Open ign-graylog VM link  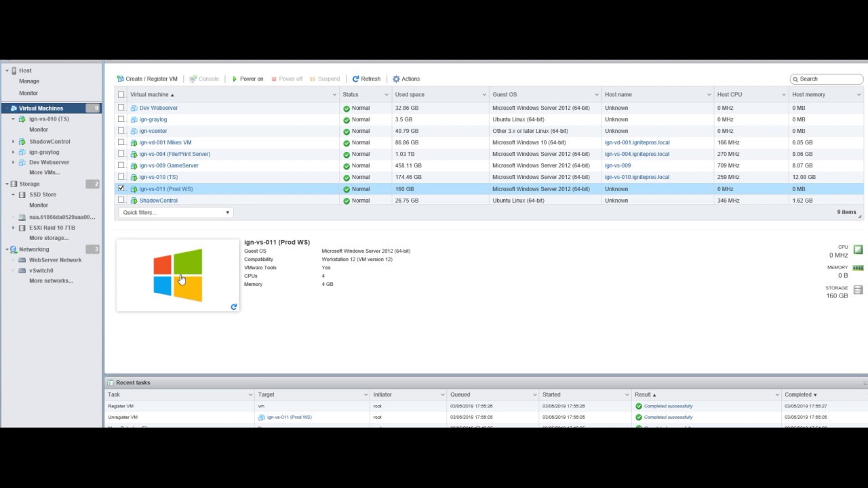[153, 119]
